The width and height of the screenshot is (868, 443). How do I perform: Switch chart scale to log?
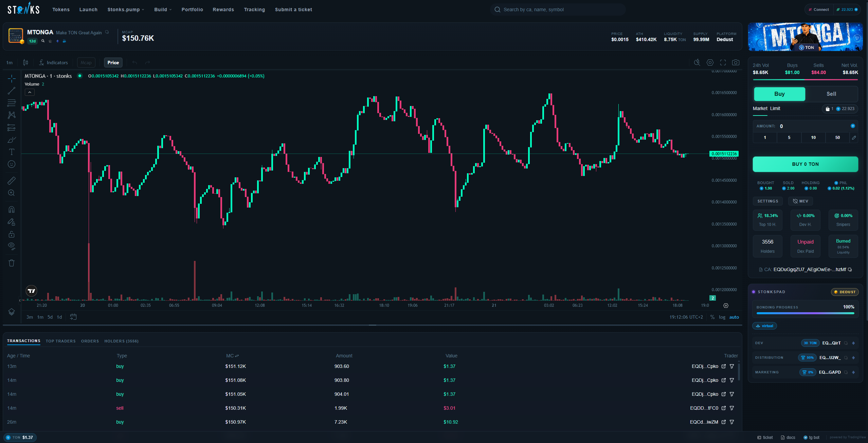click(722, 317)
